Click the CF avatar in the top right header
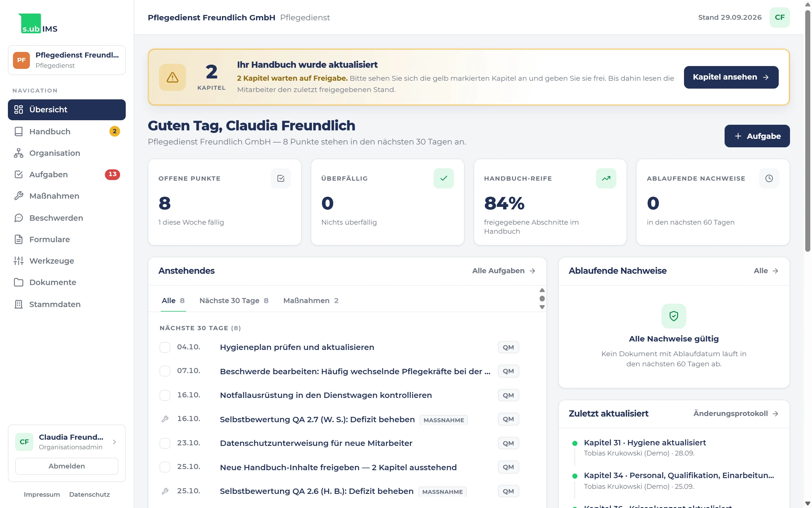812x508 pixels. pos(780,17)
